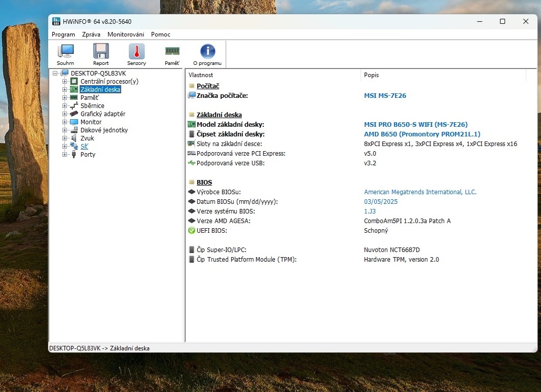541x392 pixels.
Task: Expand the Diskové jednotky node
Action: tap(64, 130)
